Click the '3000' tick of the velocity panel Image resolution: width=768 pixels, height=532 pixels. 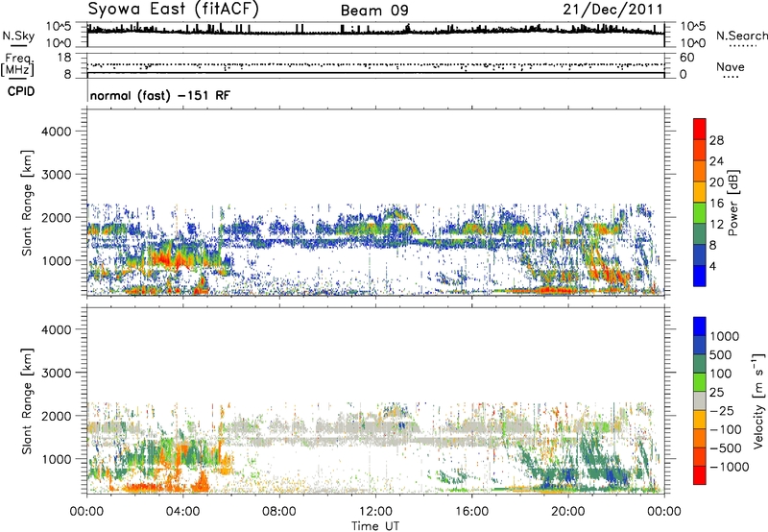point(57,373)
